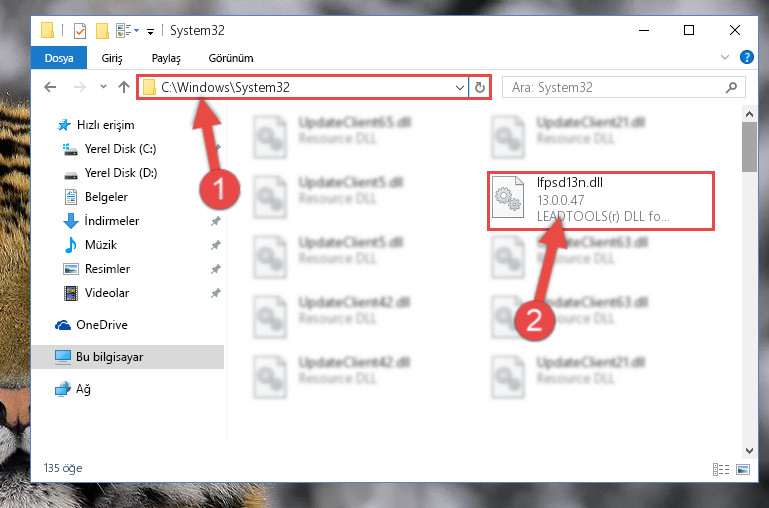Open the Dosya menu tab
This screenshot has width=769, height=508.
[59, 58]
